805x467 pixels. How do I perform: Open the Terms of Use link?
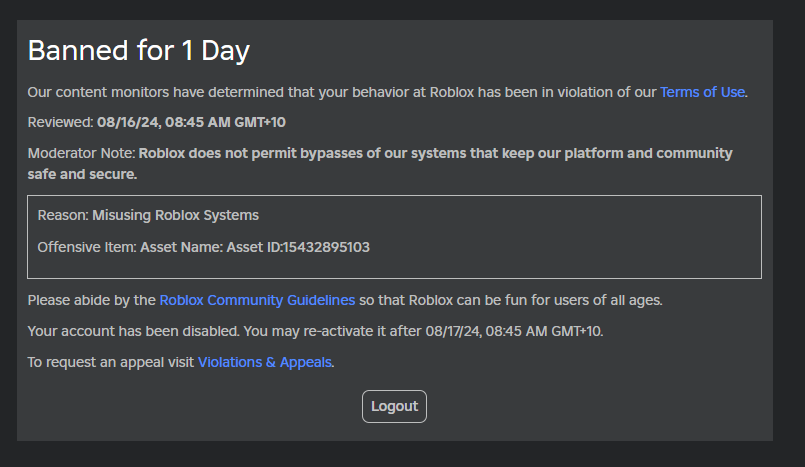pos(702,92)
